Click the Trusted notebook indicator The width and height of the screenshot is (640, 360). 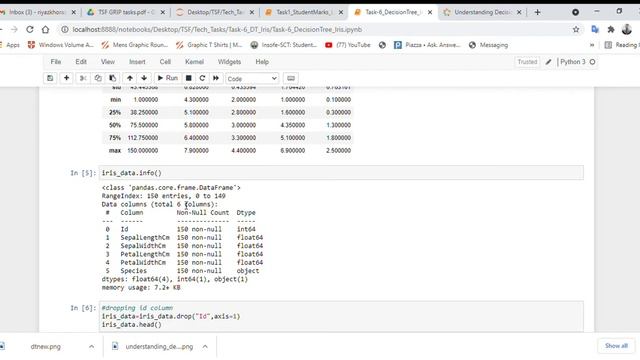[x=527, y=62]
